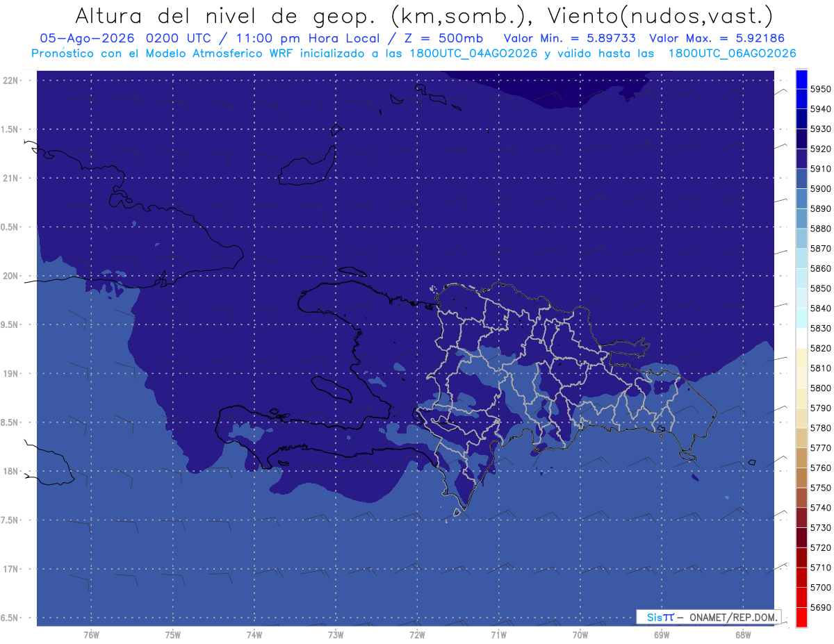Click the '21N' latitude label
This screenshot has height=644, width=834.
(12, 179)
